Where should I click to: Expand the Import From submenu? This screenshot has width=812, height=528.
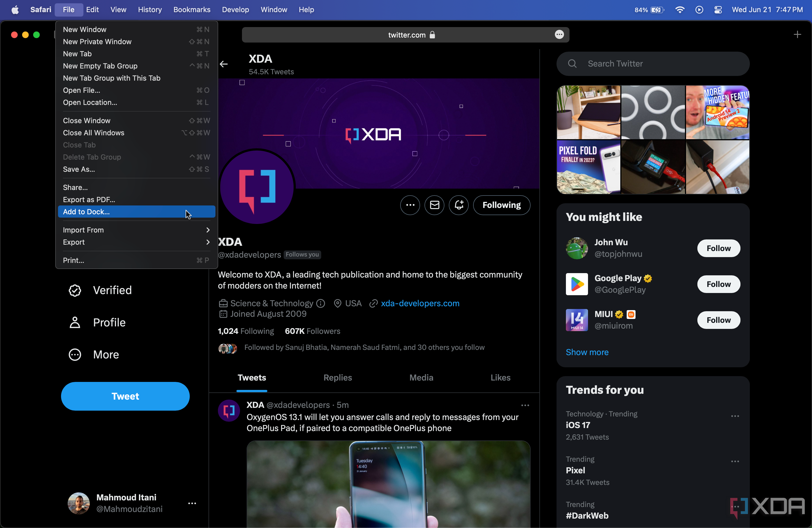[136, 230]
